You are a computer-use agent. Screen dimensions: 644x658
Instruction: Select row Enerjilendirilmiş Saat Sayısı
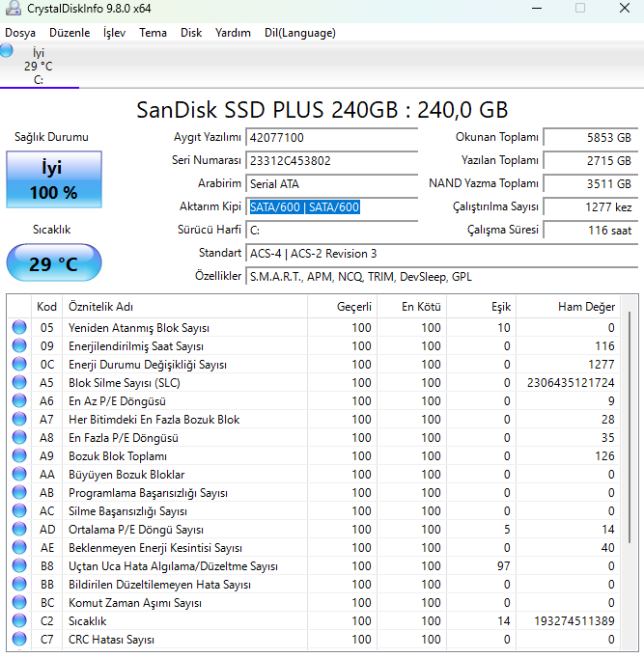(314, 345)
